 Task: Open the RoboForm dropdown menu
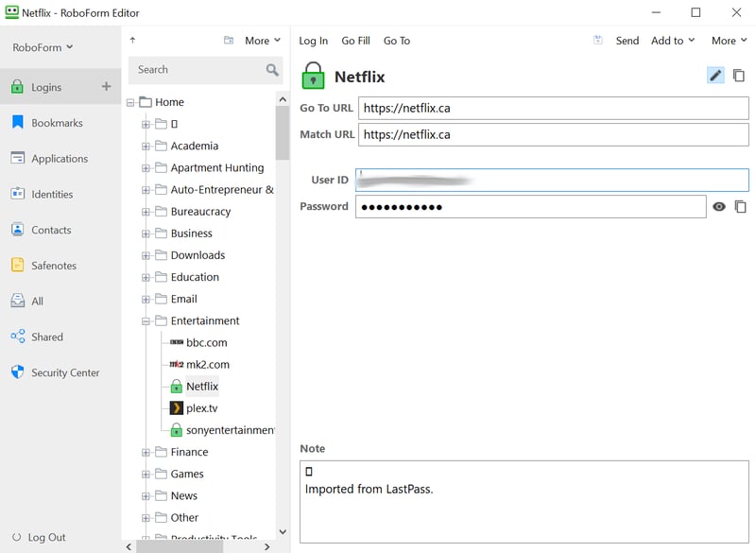pos(43,47)
